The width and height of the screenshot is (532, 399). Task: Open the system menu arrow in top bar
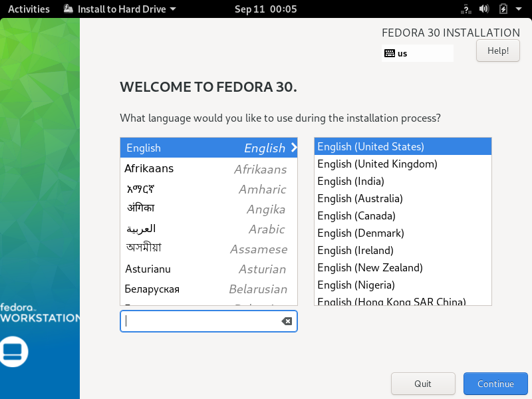click(519, 9)
